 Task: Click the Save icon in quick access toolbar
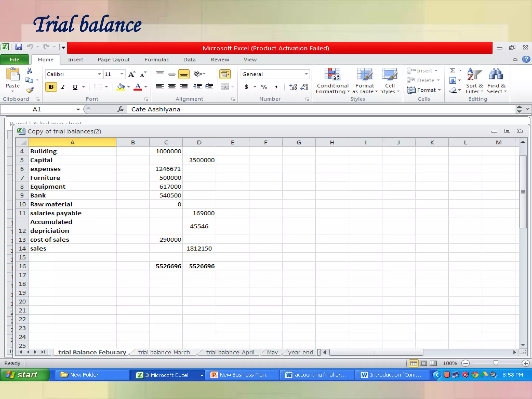18,47
